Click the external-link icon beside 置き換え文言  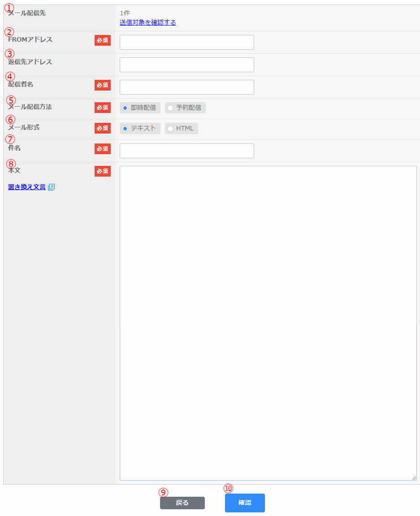(x=51, y=187)
